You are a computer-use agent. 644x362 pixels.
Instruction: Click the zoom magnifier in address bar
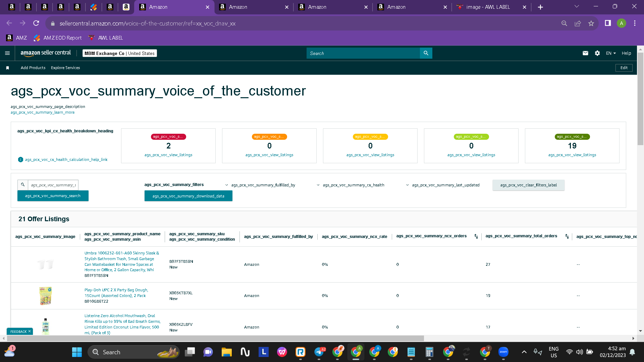pyautogui.click(x=564, y=23)
